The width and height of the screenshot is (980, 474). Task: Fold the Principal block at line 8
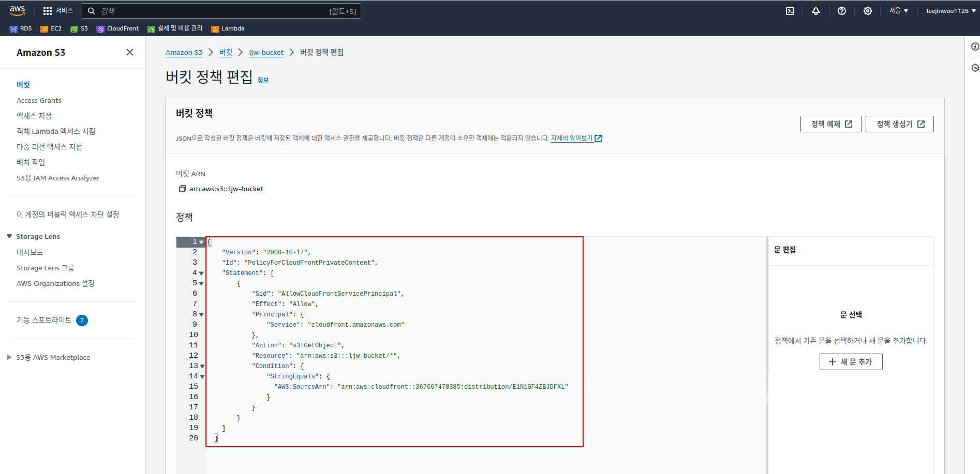[x=201, y=314]
